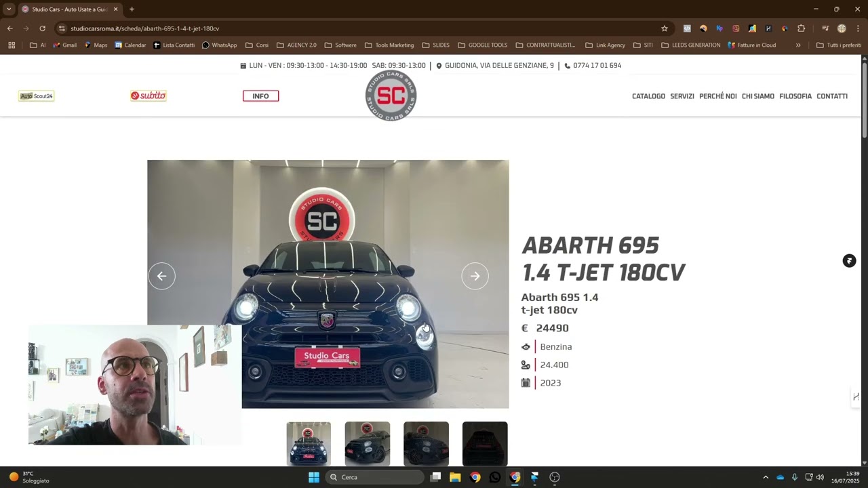
Task: Open the Google apps grid in the bookmarks bar
Action: point(12,45)
